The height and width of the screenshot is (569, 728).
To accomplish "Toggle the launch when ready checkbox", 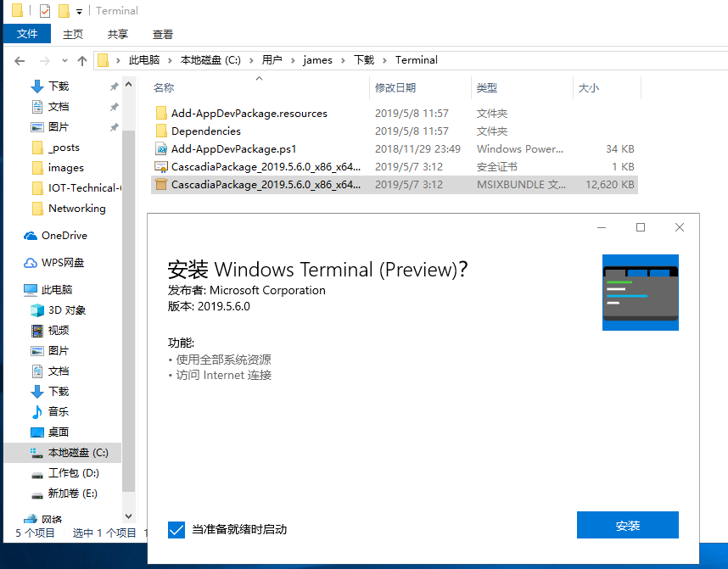I will coord(176,529).
